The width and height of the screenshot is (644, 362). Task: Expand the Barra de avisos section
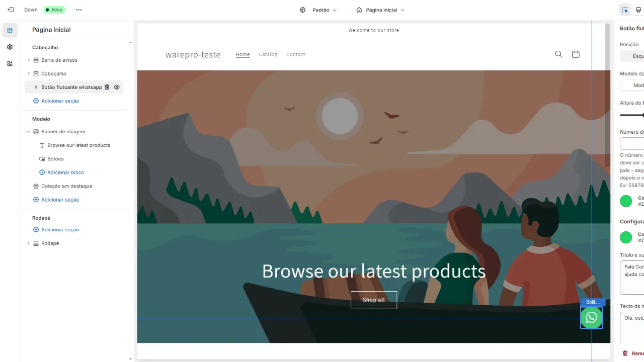tap(29, 60)
